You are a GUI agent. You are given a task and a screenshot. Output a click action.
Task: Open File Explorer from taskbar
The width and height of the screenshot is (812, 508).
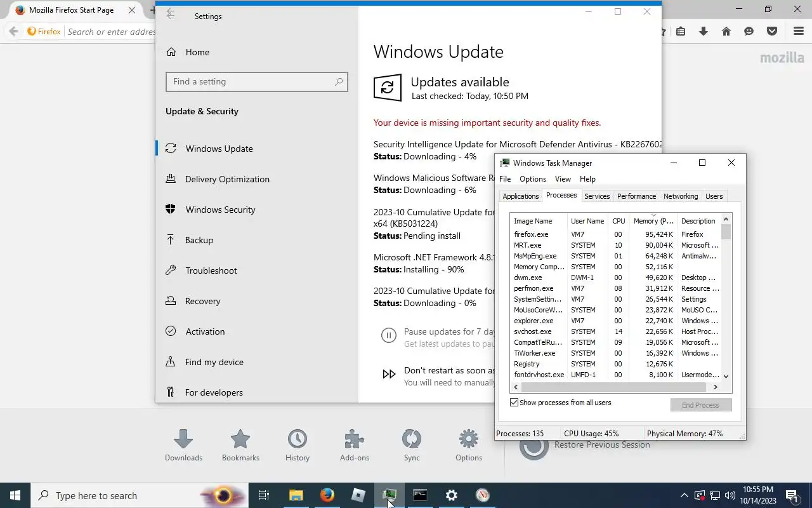pyautogui.click(x=296, y=495)
